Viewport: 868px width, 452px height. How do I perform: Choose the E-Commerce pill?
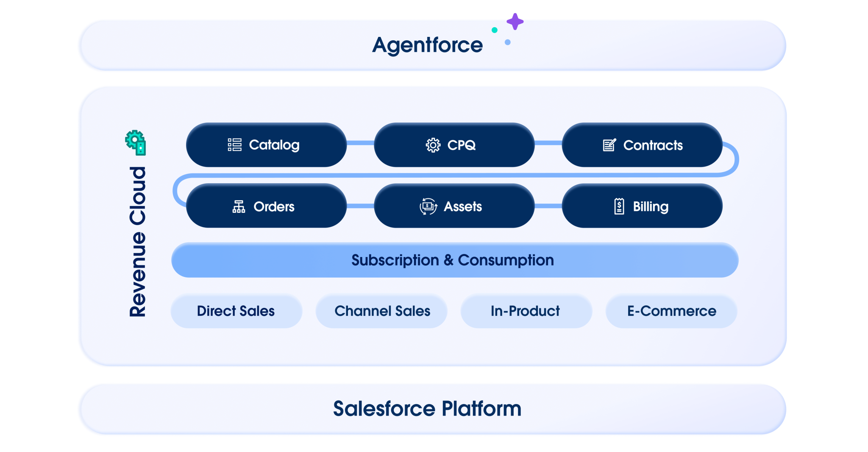671,311
